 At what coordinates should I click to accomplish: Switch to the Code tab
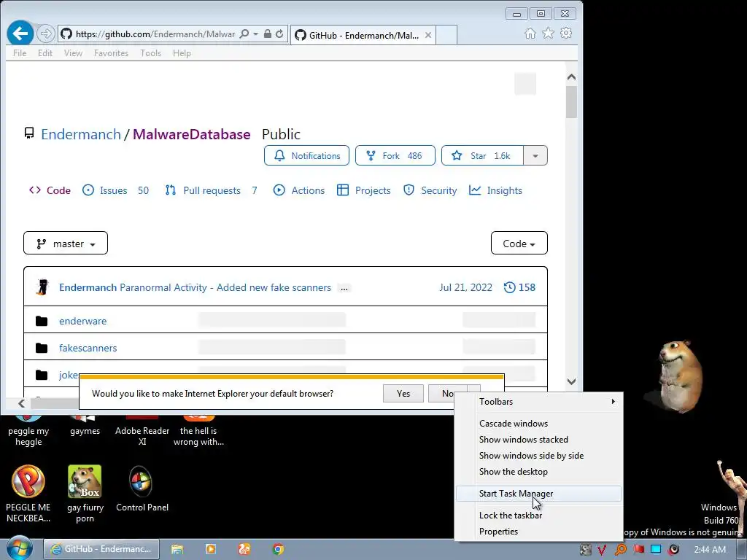50,190
